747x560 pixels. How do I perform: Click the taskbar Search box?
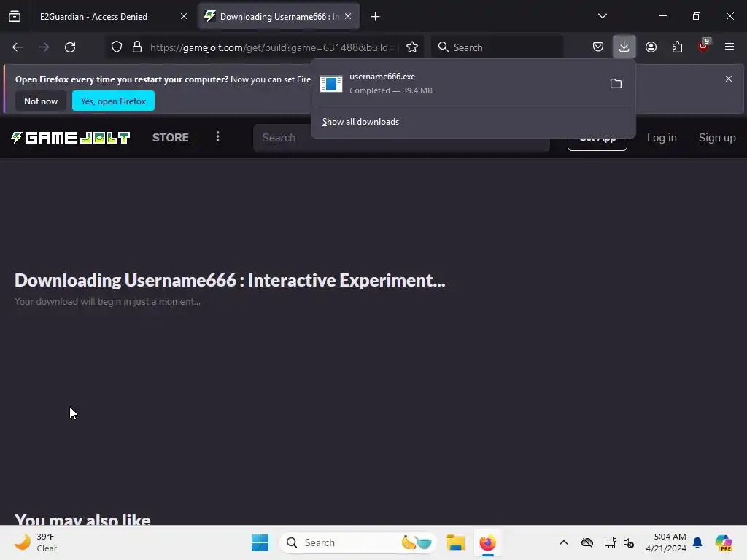tap(358, 542)
